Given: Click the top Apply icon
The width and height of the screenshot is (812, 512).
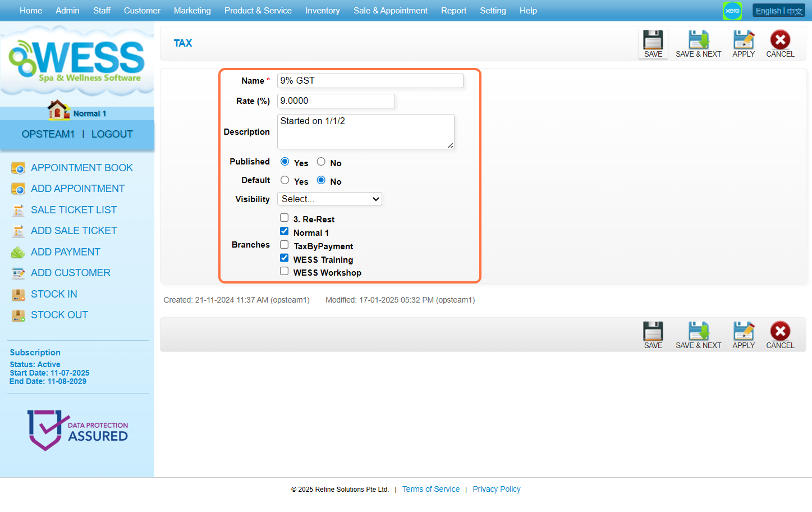Looking at the screenshot, I should 743,40.
